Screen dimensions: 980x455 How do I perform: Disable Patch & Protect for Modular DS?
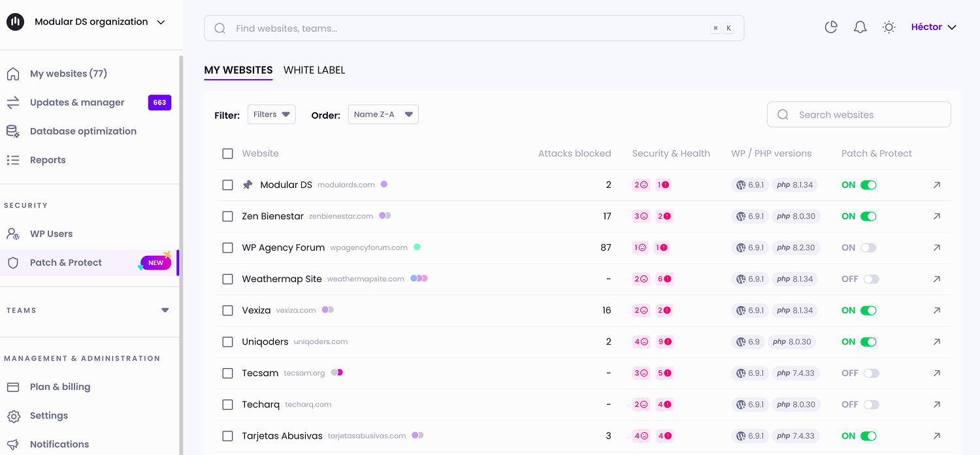868,185
